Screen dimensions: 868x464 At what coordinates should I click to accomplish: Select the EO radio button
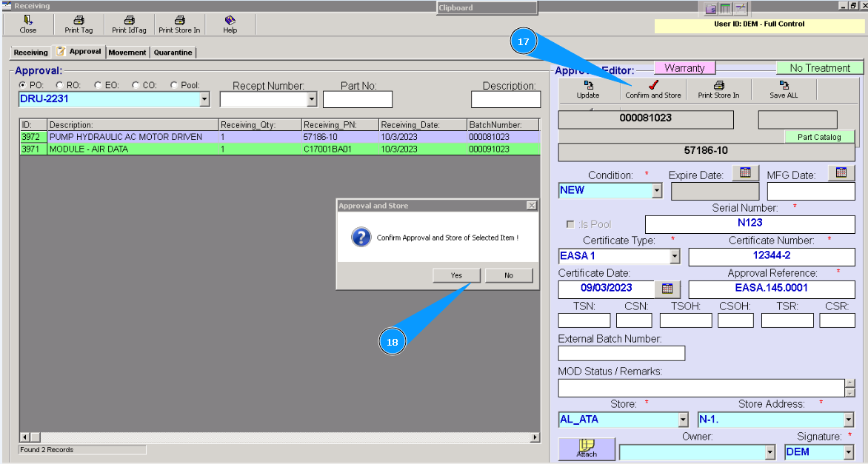[x=98, y=85]
